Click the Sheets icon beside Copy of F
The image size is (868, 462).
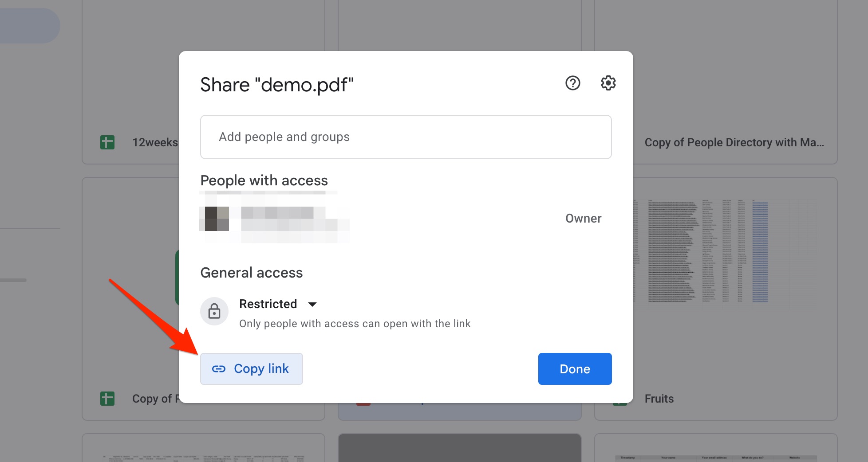coord(107,399)
